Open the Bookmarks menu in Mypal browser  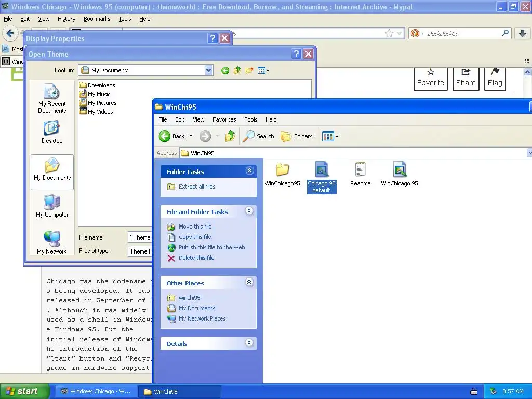click(x=97, y=19)
